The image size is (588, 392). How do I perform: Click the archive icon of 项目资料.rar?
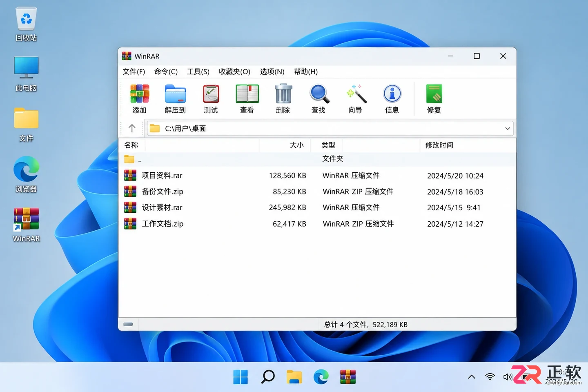(x=130, y=176)
